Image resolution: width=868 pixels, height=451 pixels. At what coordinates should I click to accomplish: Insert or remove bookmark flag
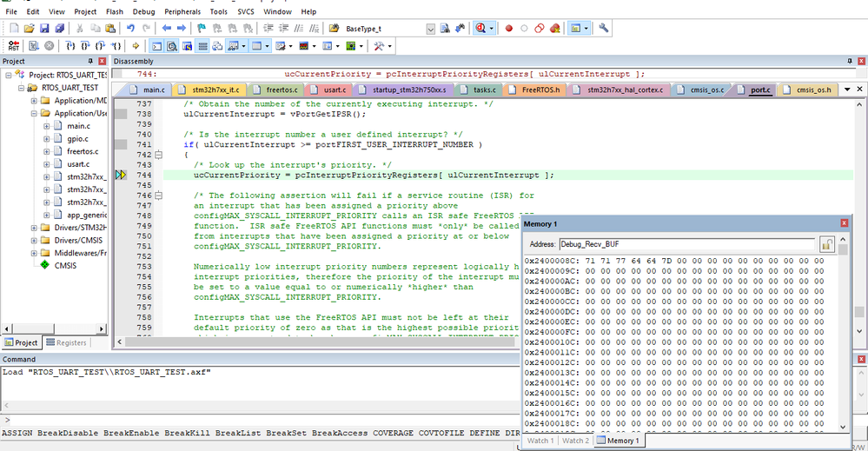coord(202,28)
